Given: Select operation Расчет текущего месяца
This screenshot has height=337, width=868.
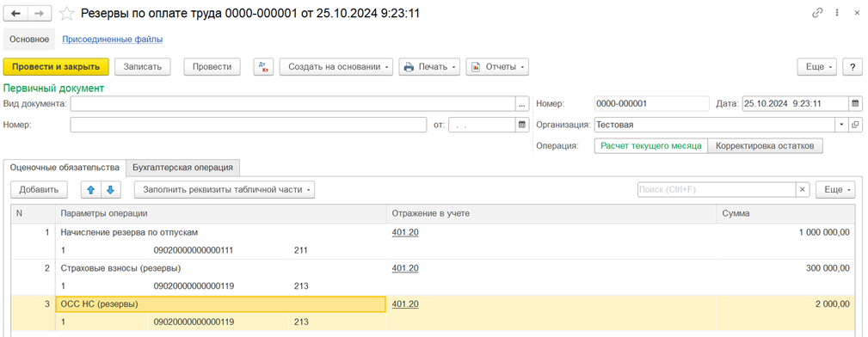Looking at the screenshot, I should pyautogui.click(x=650, y=146).
